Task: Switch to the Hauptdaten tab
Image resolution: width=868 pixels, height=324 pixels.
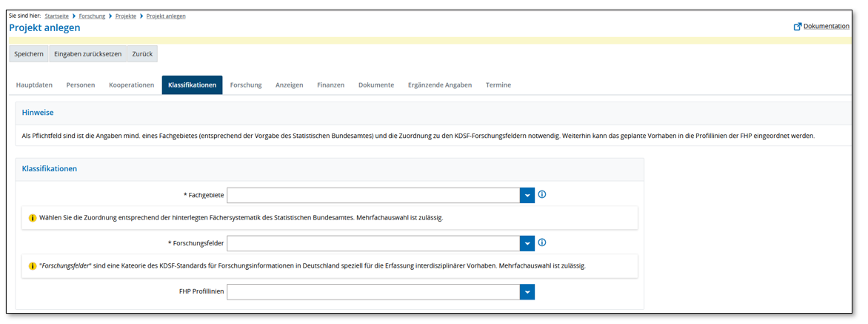Action: (34, 85)
